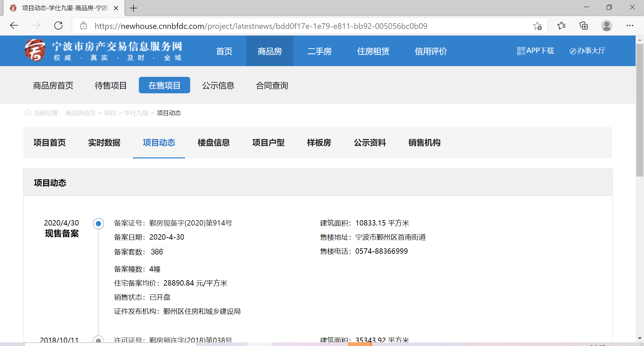
Task: Click the APP下载 QR icon link
Action: 535,51
